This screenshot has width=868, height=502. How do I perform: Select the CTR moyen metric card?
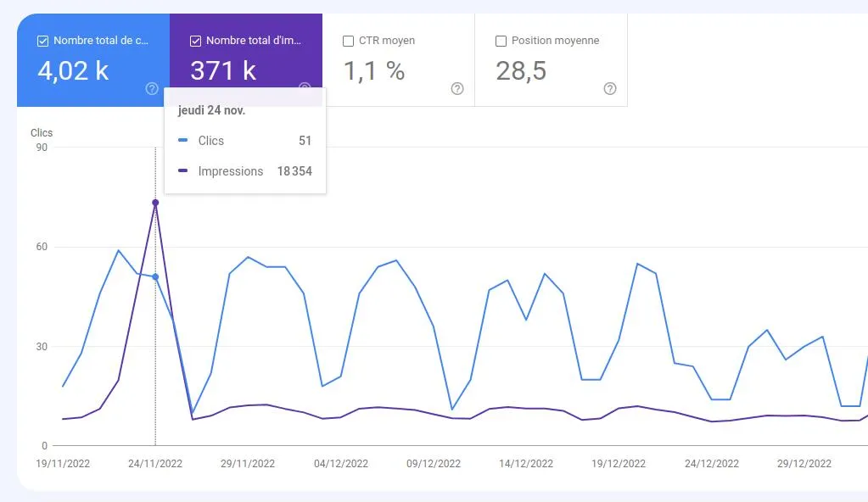pyautogui.click(x=399, y=59)
